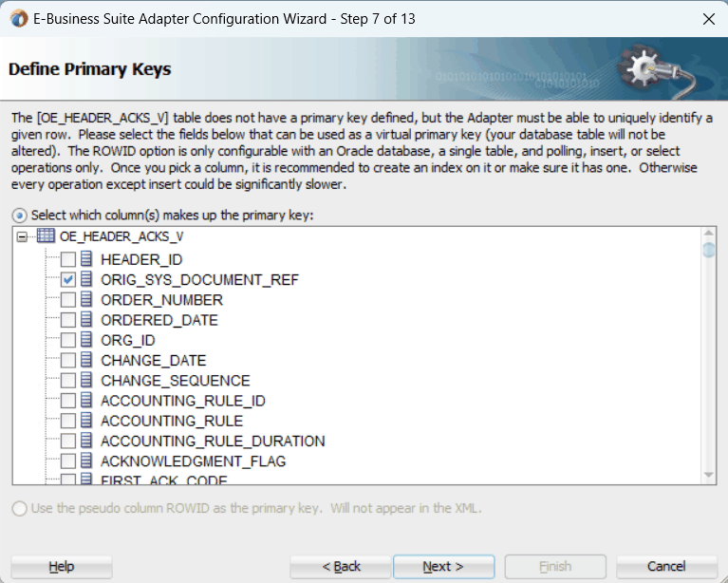Screen dimensions: 728x583
Task: Select the ACKNOWLEDGMENT_FLAG column label
Action: pos(193,461)
